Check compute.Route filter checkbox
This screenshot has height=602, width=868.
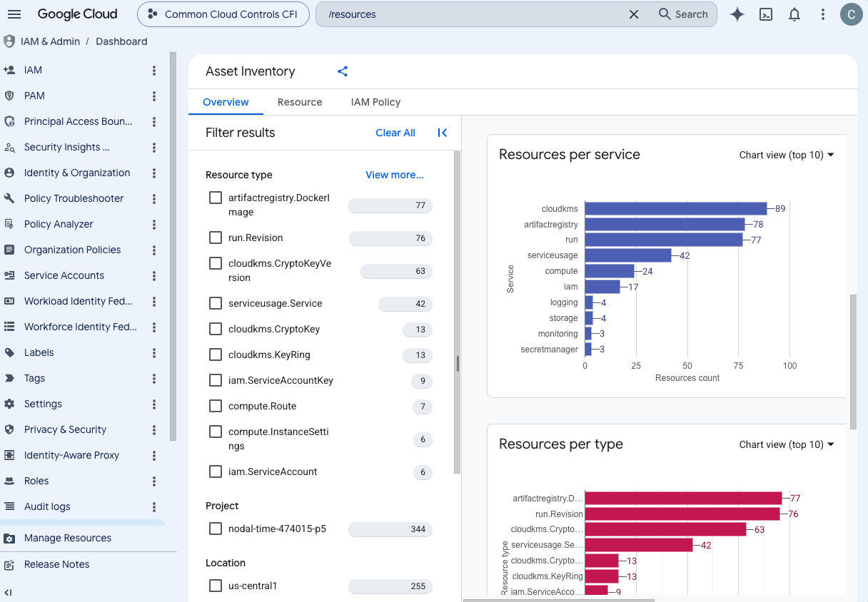216,406
